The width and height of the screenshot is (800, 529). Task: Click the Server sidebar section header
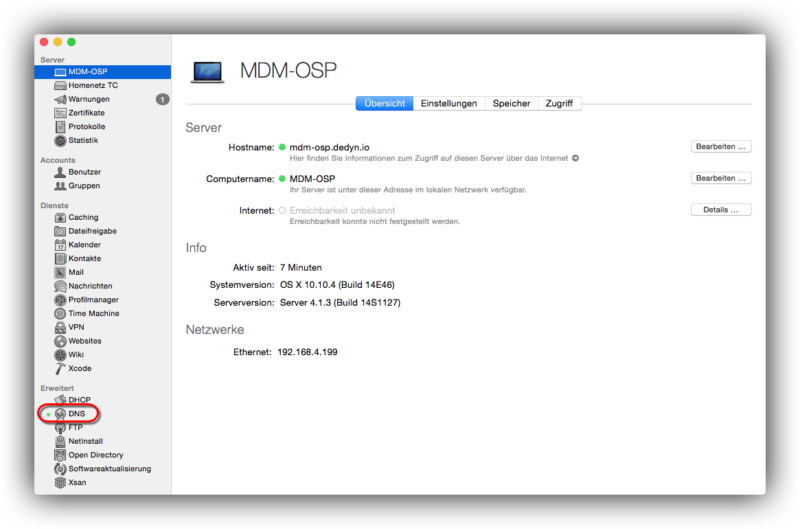(x=53, y=60)
